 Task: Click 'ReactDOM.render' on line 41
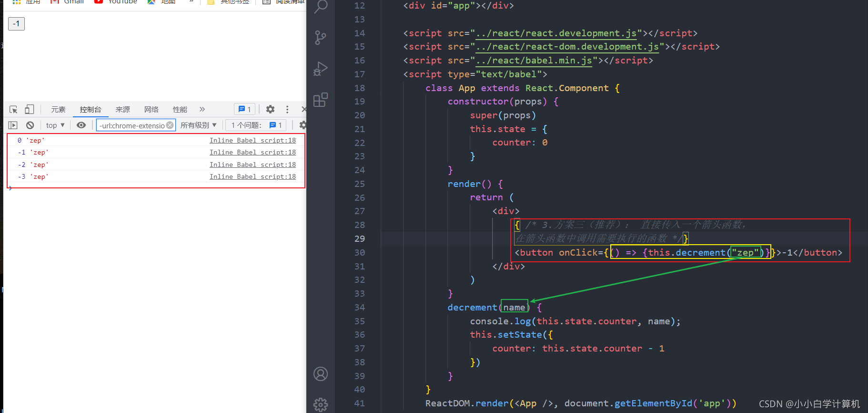pos(467,403)
